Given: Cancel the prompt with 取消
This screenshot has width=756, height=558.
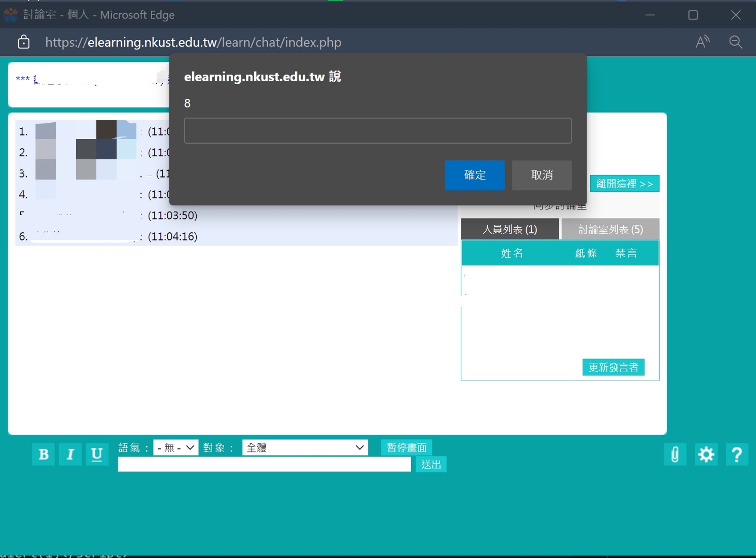Looking at the screenshot, I should tap(542, 175).
